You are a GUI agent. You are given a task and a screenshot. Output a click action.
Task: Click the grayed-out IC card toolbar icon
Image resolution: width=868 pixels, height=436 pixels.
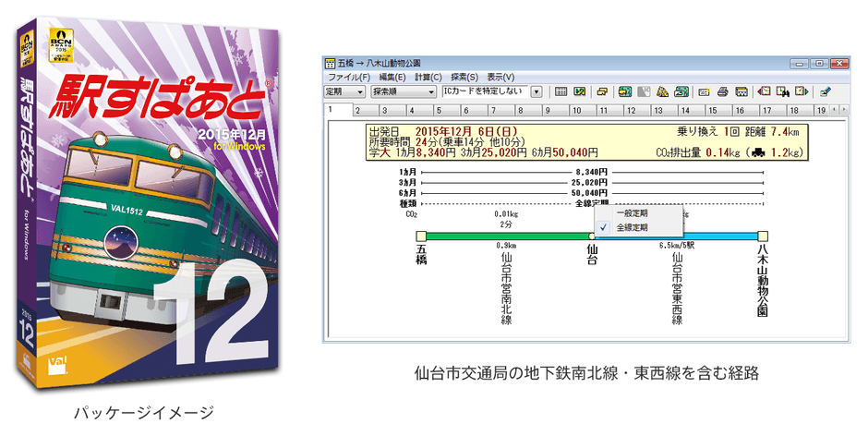pyautogui.click(x=644, y=91)
